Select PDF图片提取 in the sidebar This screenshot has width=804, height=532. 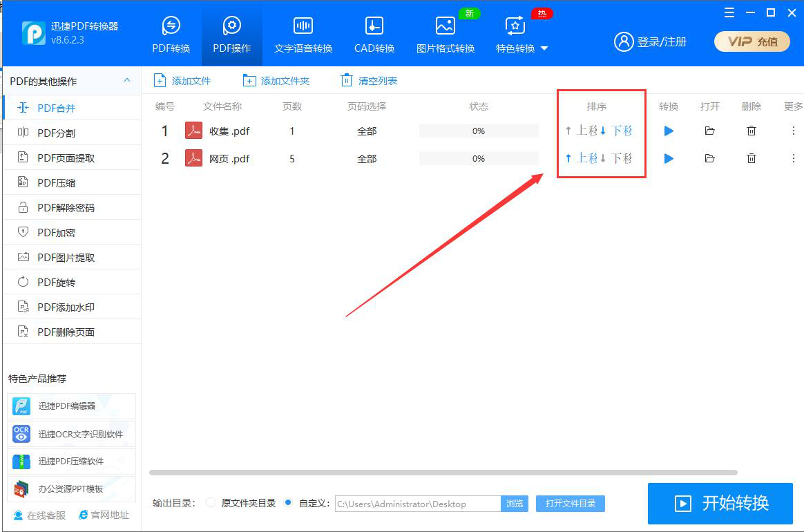[x=72, y=257]
